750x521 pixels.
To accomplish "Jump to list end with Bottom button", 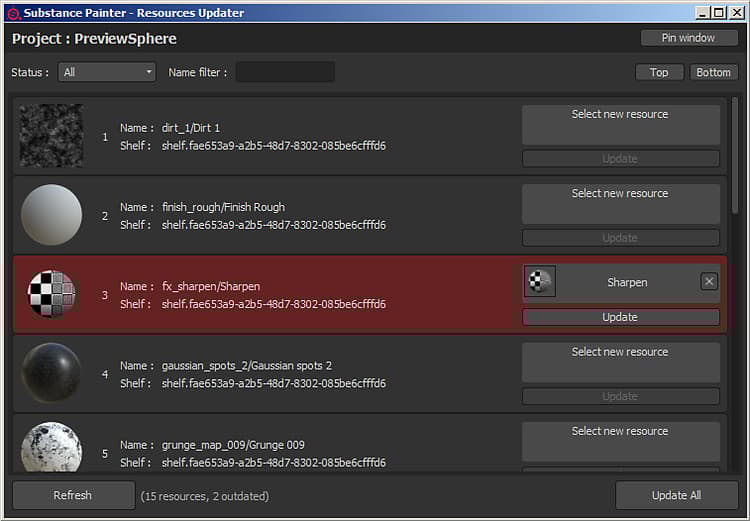I will (714, 72).
